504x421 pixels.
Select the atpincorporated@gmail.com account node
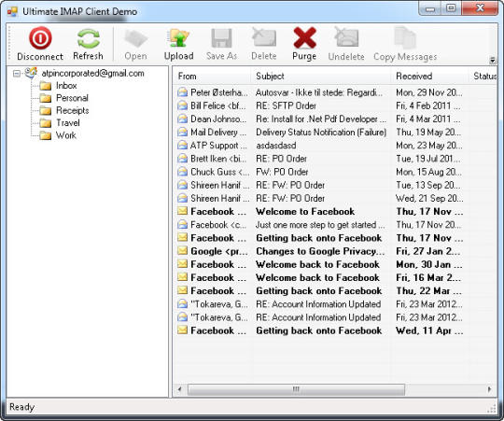click(92, 73)
